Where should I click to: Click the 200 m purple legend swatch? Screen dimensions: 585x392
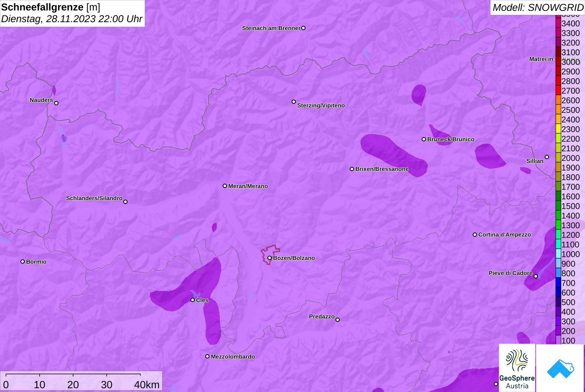click(558, 331)
